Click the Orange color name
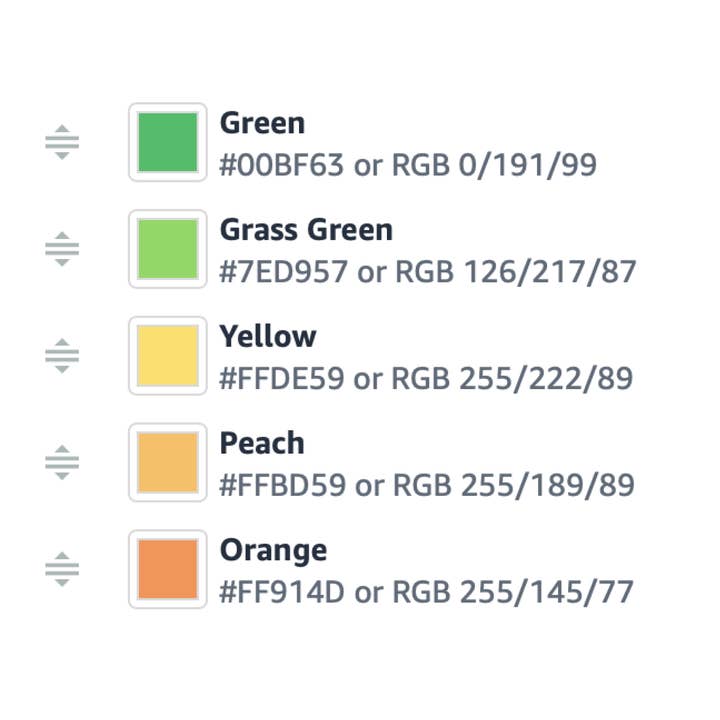 [273, 550]
